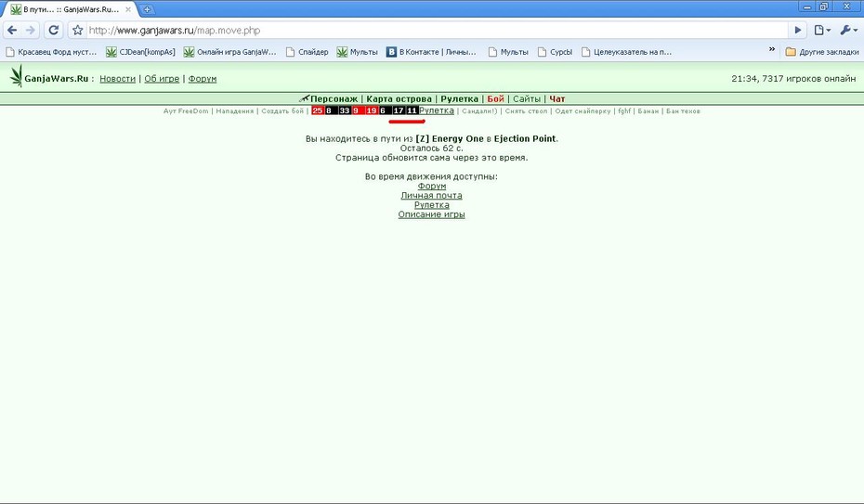864x504 pixels.
Task: Click the Осталось 62 с. countdown text
Action: 431,148
